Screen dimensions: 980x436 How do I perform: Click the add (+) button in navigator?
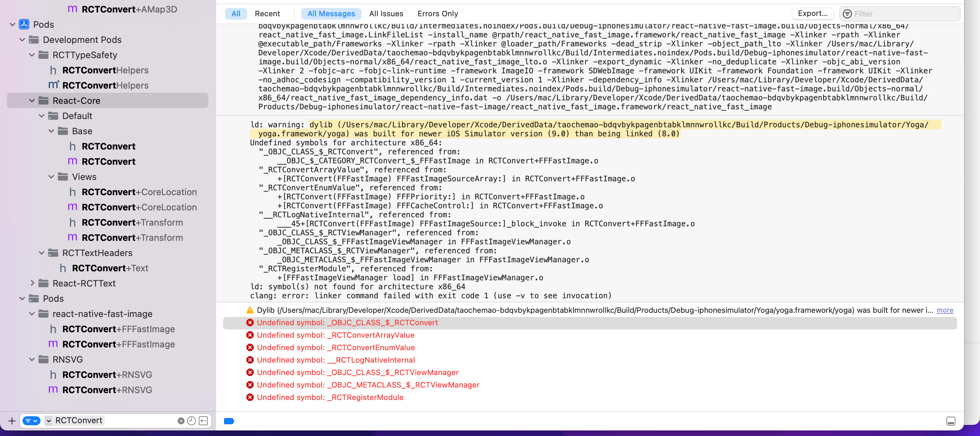(12, 421)
